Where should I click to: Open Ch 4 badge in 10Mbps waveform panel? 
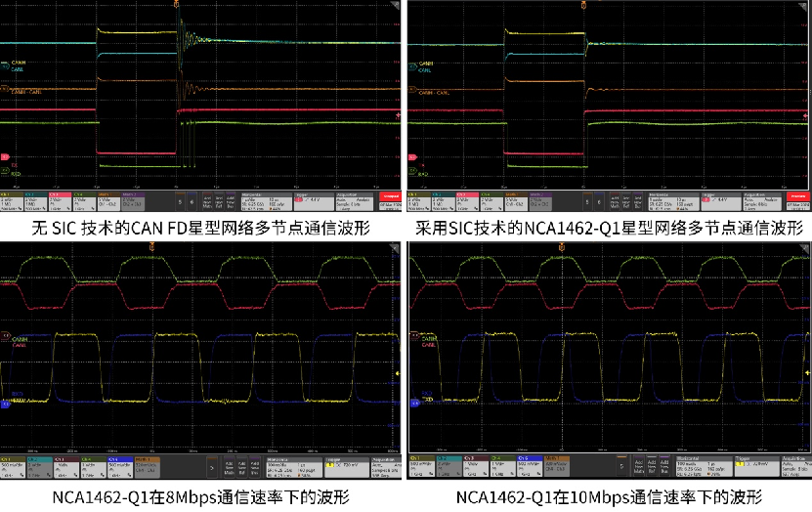coord(503,467)
